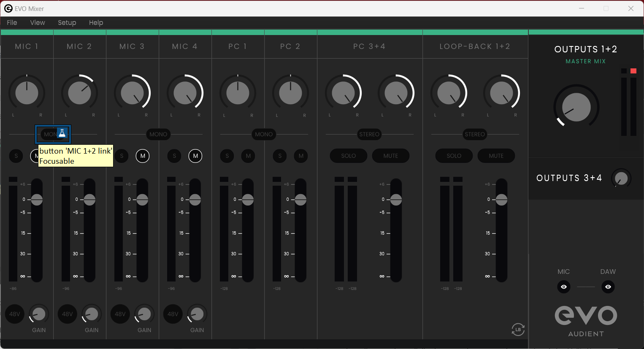The image size is (644, 349).
Task: Click the Outputs 1+2 master volume knob
Action: pos(576,107)
